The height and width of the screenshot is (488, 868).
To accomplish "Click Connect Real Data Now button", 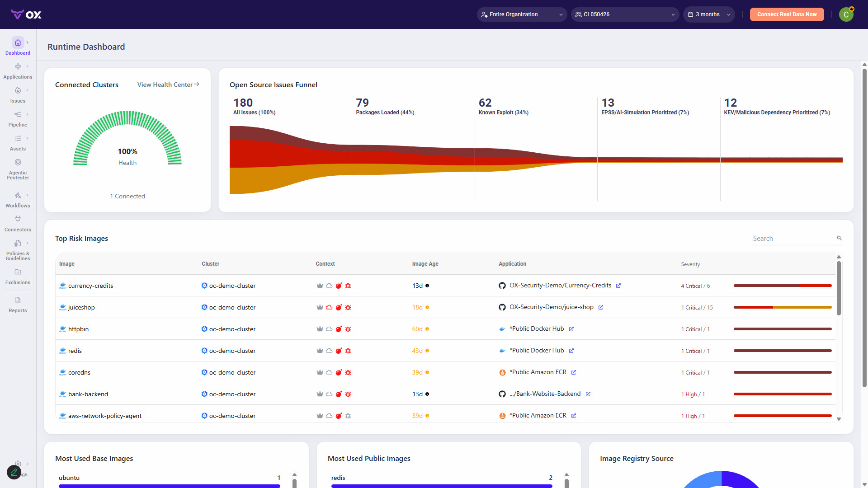I will pyautogui.click(x=787, y=14).
